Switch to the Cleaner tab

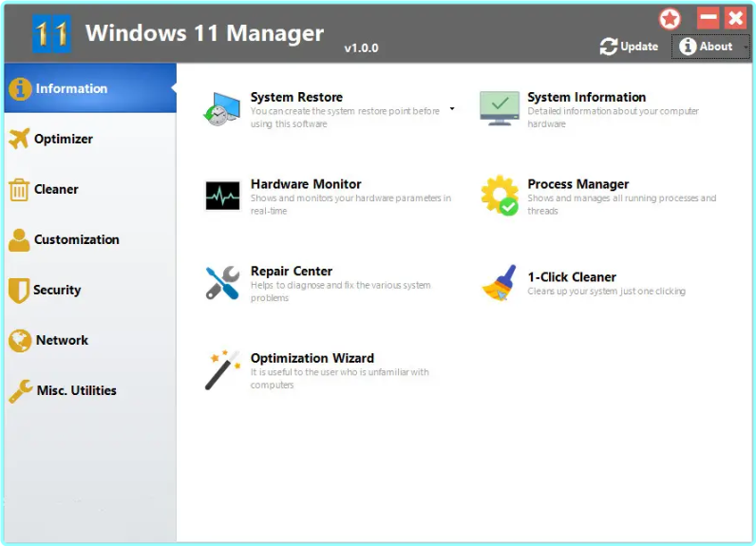(x=90, y=189)
